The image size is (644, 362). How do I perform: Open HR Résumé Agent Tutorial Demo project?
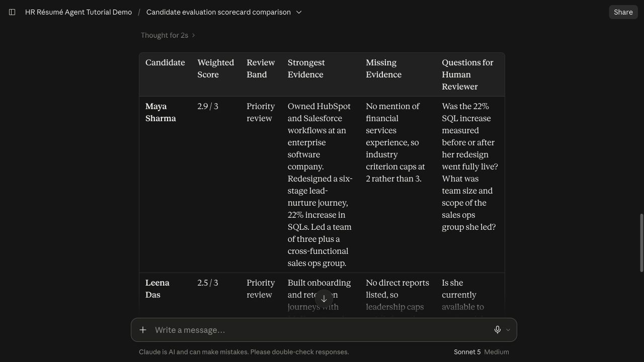coord(78,12)
